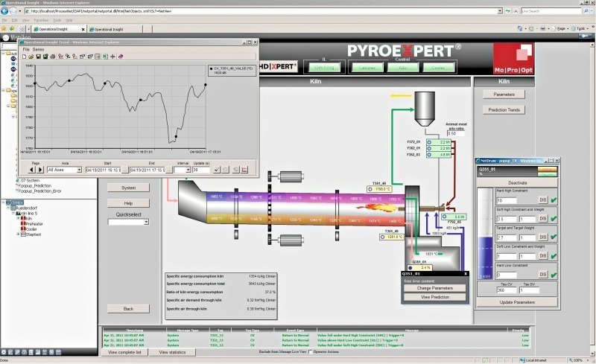Open the Quickselect dropdown
The image size is (596, 364).
[x=146, y=222]
